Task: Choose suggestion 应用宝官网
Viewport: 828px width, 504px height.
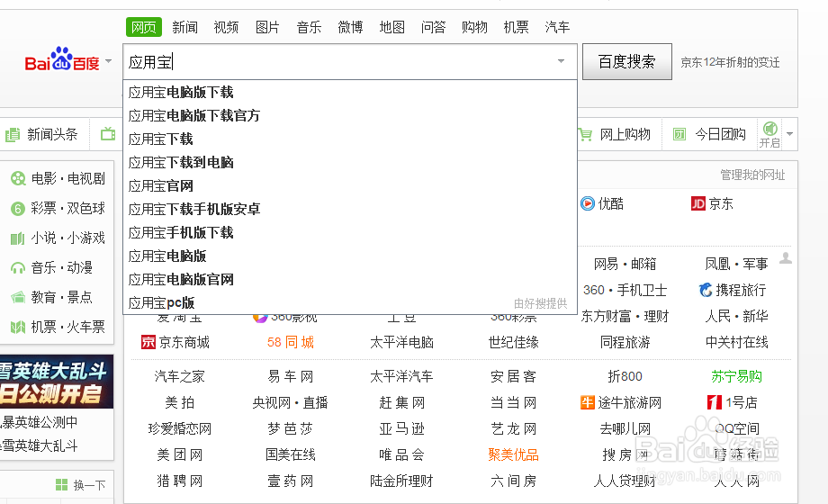Action: click(349, 186)
